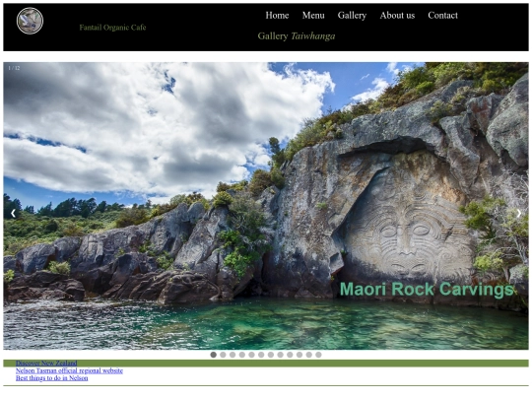
Task: Click the 1 / 12 slide counter
Action: (x=14, y=68)
